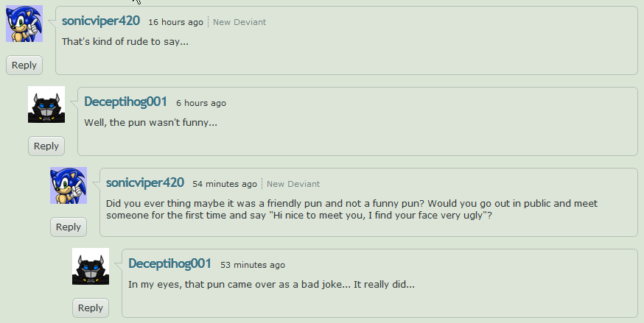Open Sonic avatar on the 16 hours ago comment
This screenshot has width=644, height=323.
click(24, 24)
